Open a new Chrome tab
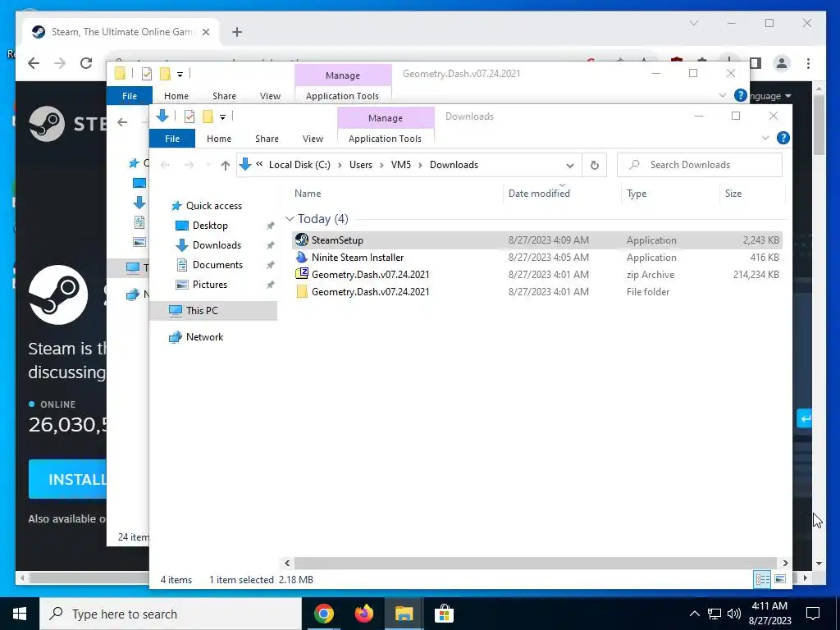This screenshot has height=630, width=840. pyautogui.click(x=237, y=32)
